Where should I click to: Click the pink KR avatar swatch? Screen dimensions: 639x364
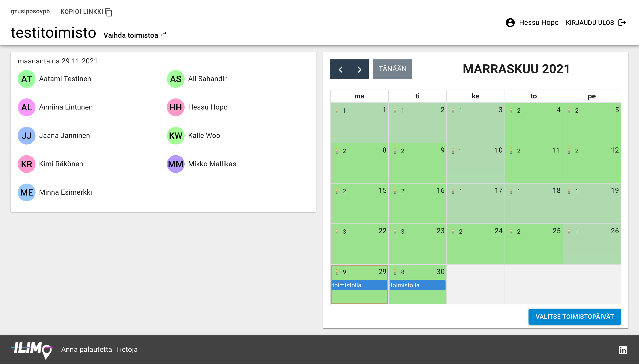pos(27,164)
